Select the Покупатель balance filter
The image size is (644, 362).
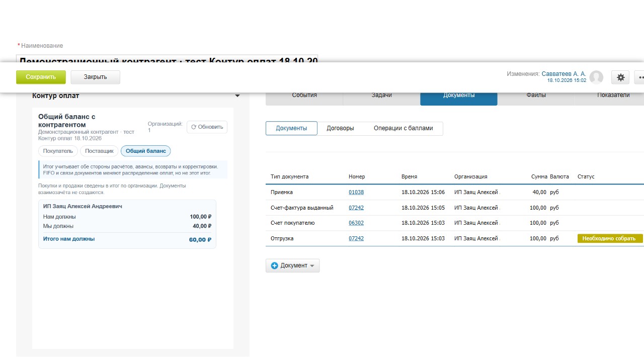point(58,151)
